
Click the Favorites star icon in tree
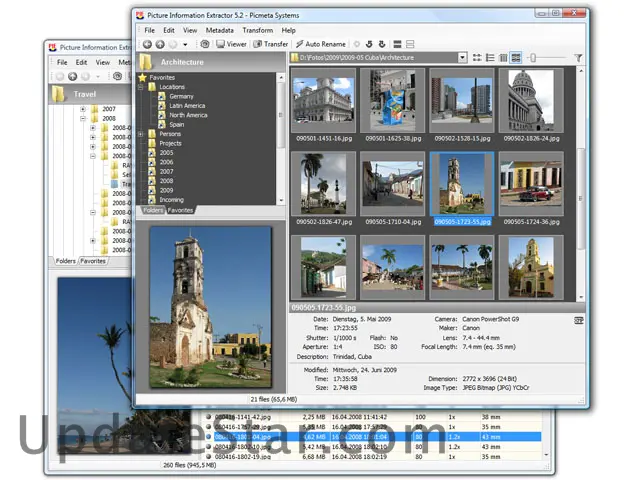click(x=143, y=77)
